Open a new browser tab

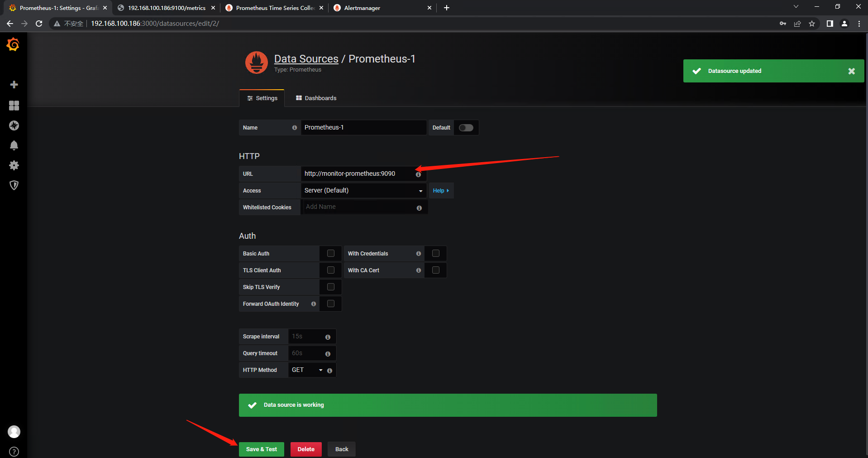(x=447, y=8)
